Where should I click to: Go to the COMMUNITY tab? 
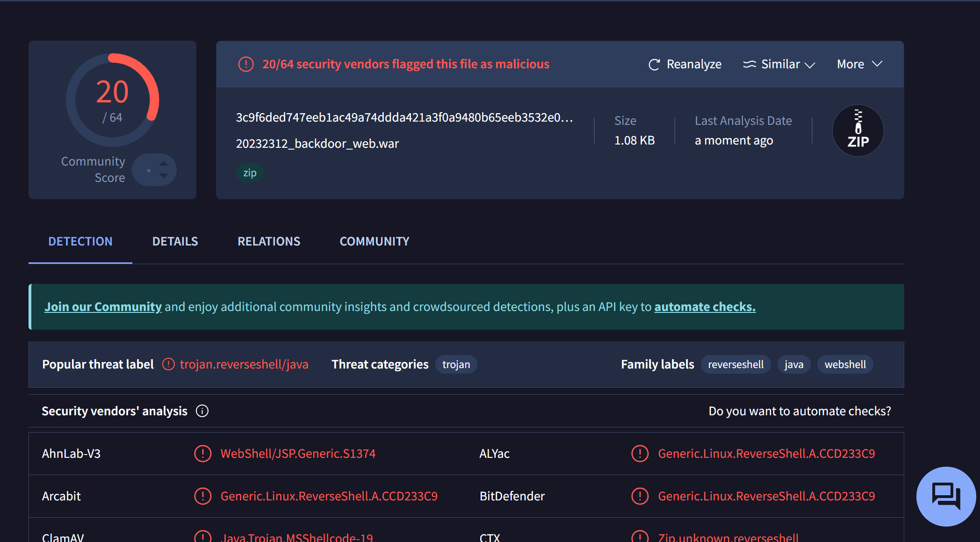[x=374, y=241]
